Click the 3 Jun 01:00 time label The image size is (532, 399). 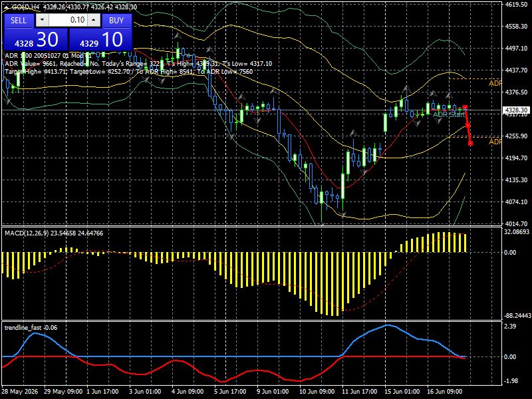(x=145, y=391)
